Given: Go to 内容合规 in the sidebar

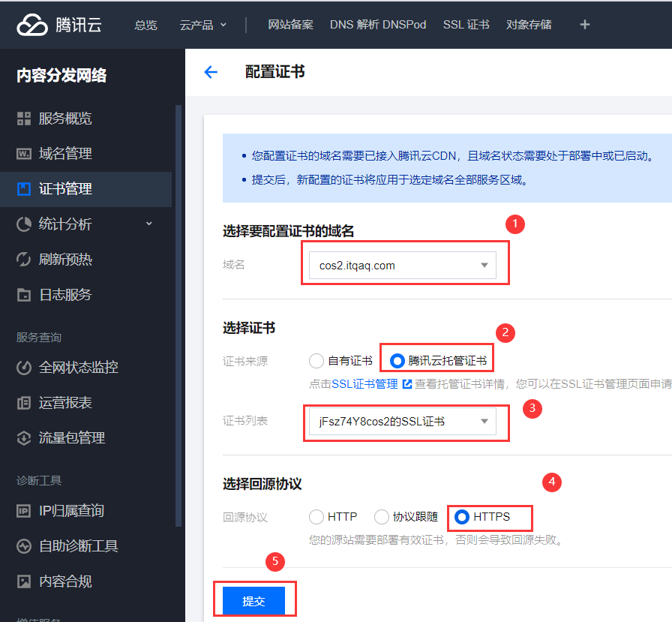Looking at the screenshot, I should coord(85,581).
